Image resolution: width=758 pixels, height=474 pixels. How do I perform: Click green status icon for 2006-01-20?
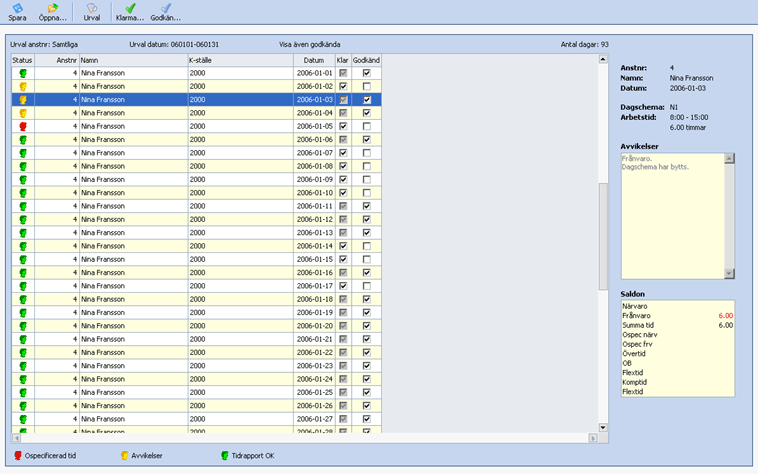point(23,326)
